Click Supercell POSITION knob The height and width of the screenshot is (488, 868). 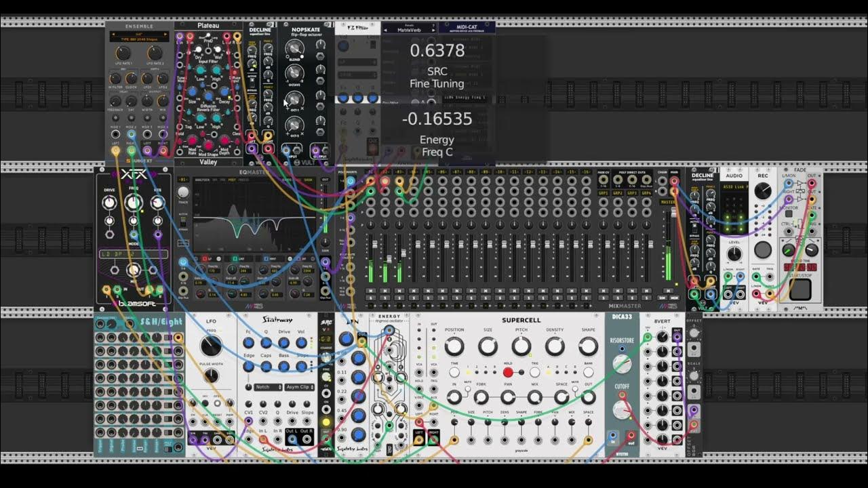point(454,346)
